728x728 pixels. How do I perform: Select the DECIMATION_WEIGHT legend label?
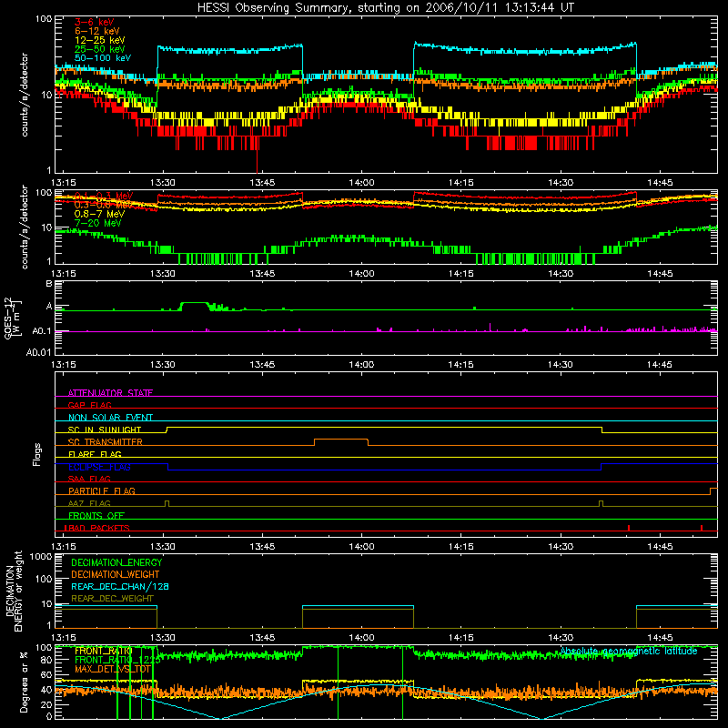click(116, 574)
